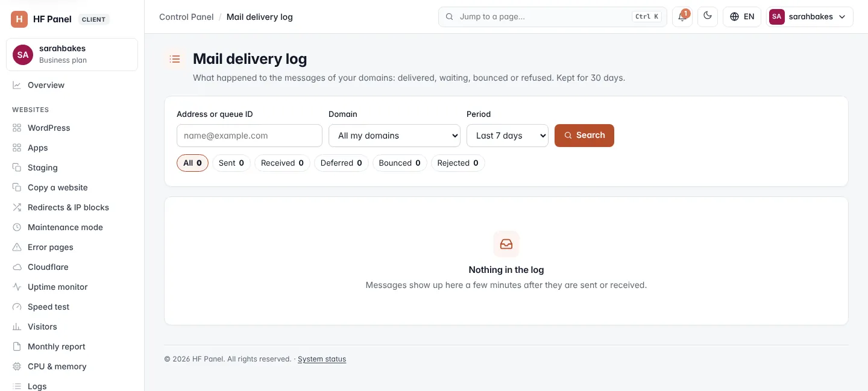Screen dimensions: 868x391
Task: Follow the System status link
Action: [322, 359]
